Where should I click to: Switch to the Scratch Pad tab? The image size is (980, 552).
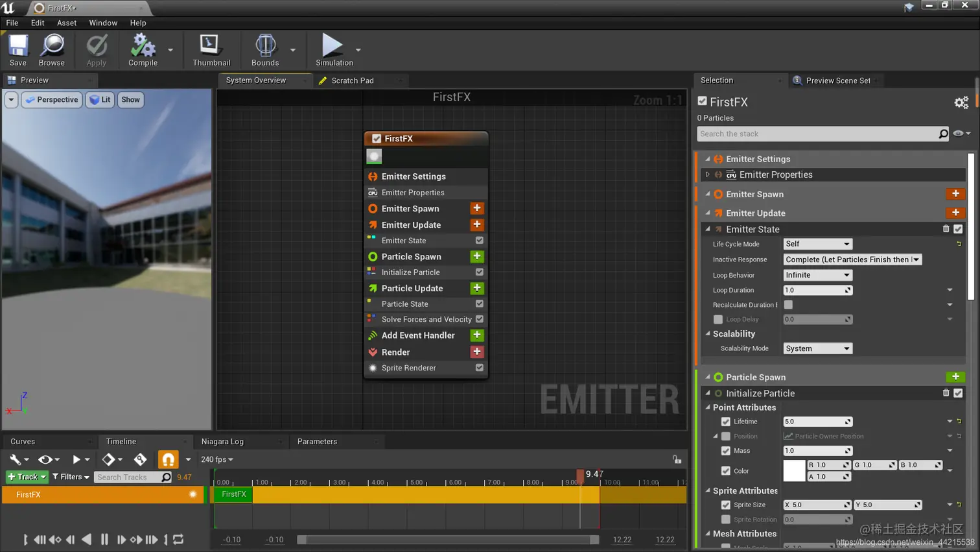click(x=352, y=80)
